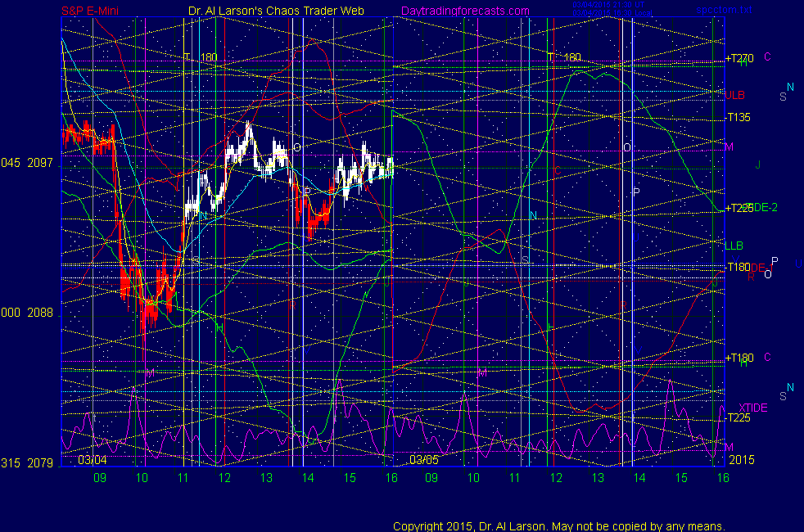Select the +T270 level label

click(739, 58)
